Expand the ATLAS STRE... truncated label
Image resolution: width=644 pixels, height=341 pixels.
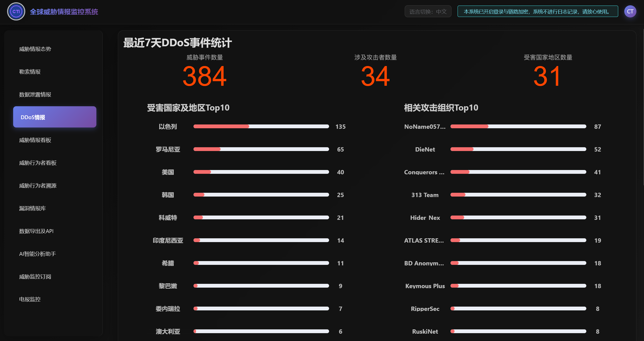pyautogui.click(x=424, y=241)
